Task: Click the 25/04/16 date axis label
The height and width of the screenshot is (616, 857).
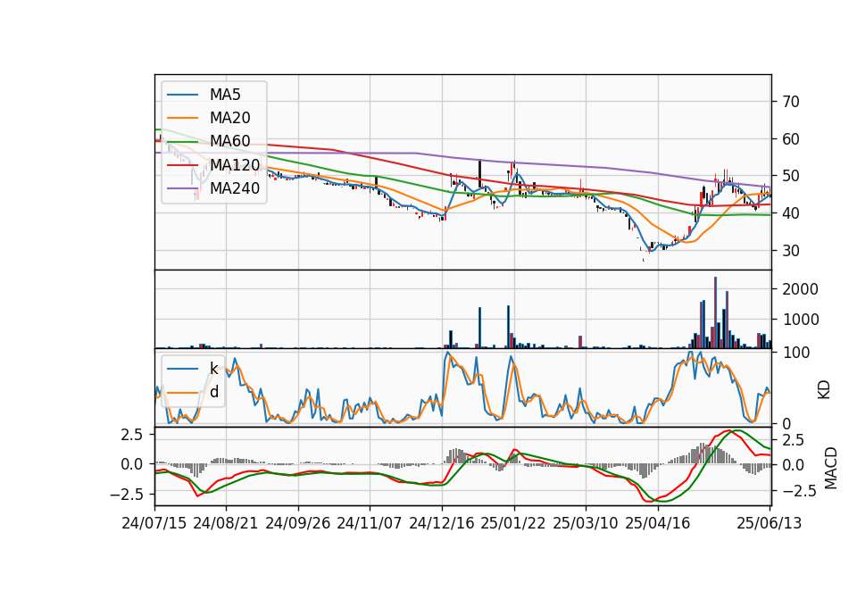Action: [658, 523]
